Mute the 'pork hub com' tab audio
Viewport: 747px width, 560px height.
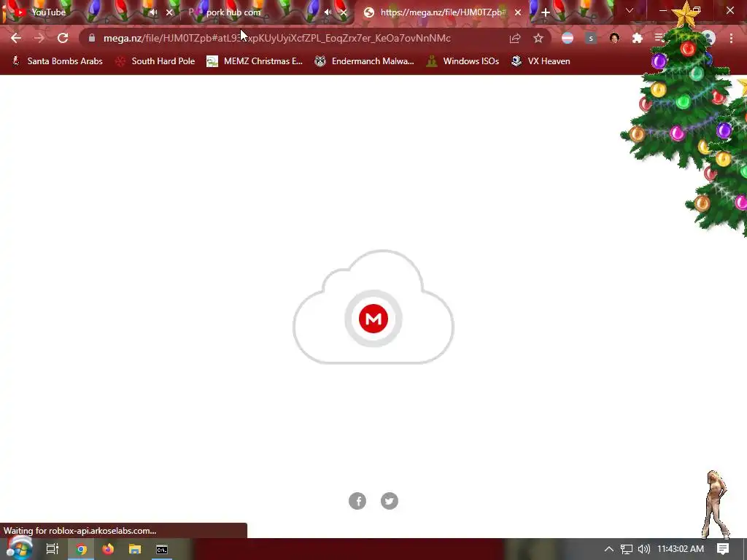pos(328,12)
